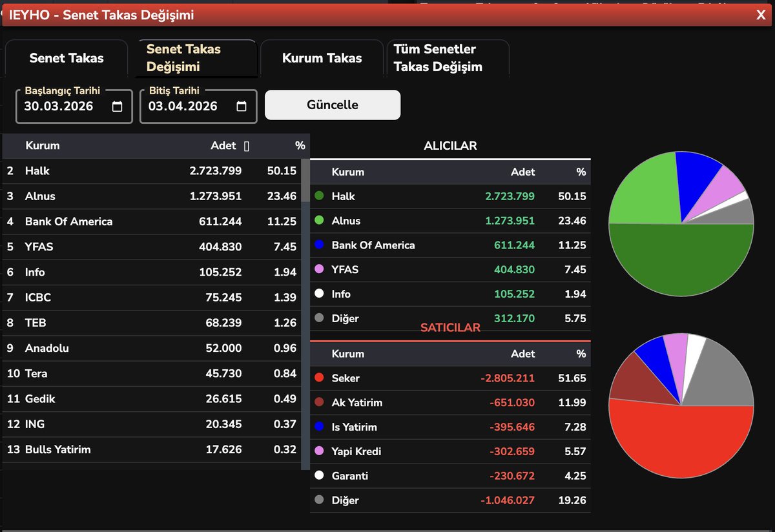
Task: Click Adet header in Alıcılar table
Action: tap(523, 172)
